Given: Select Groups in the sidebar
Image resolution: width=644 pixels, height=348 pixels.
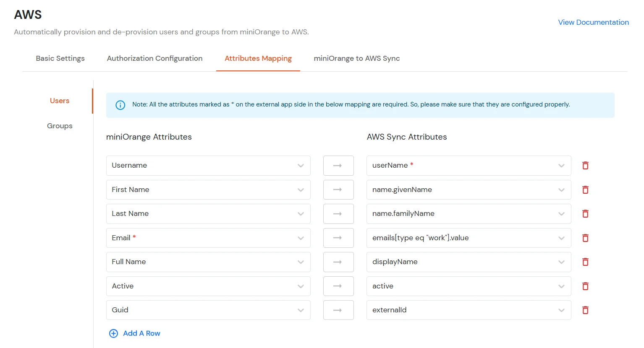Looking at the screenshot, I should click(x=60, y=126).
